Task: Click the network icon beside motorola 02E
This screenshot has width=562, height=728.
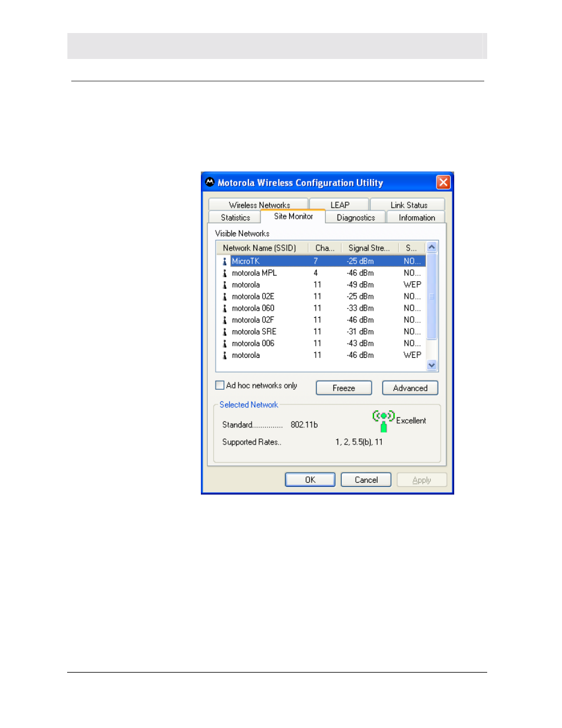Action: point(224,297)
